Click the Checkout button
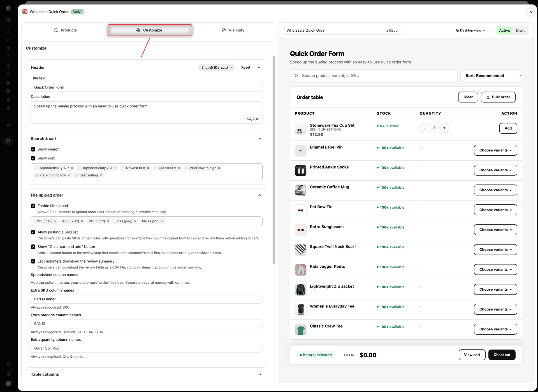Image resolution: width=538 pixels, height=392 pixels. (x=502, y=355)
